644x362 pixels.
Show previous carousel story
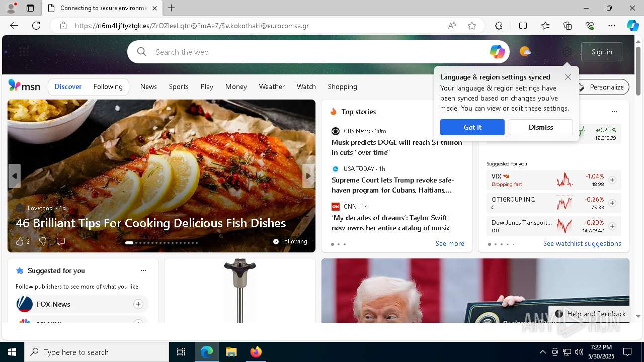coord(14,176)
